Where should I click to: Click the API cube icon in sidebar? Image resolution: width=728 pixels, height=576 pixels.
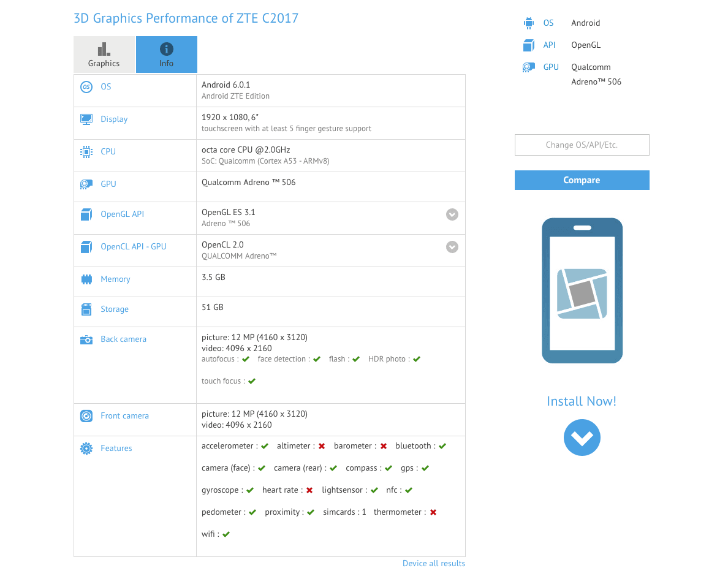[528, 45]
